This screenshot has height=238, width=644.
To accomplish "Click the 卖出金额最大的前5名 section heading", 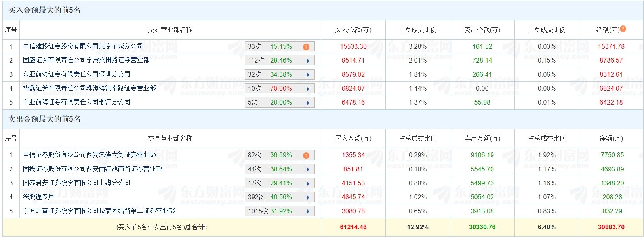I will pos(45,119).
